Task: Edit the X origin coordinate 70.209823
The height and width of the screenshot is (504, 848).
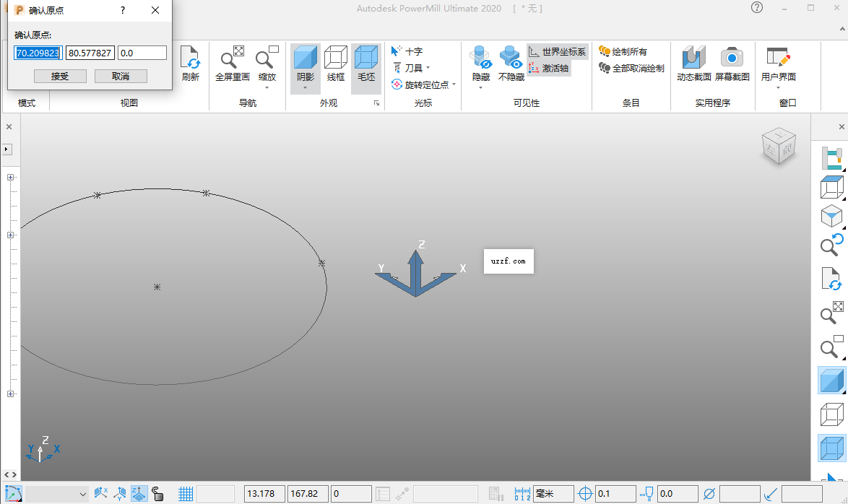Action: (x=38, y=53)
